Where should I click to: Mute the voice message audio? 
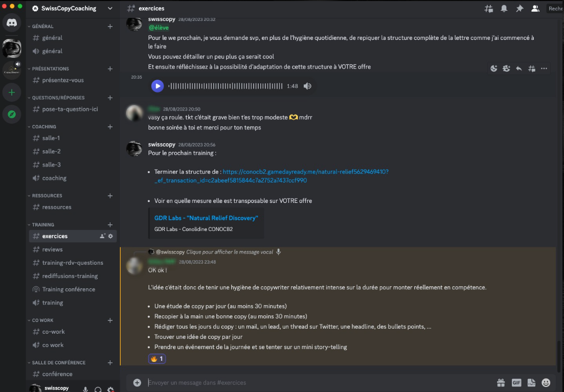pyautogui.click(x=307, y=86)
